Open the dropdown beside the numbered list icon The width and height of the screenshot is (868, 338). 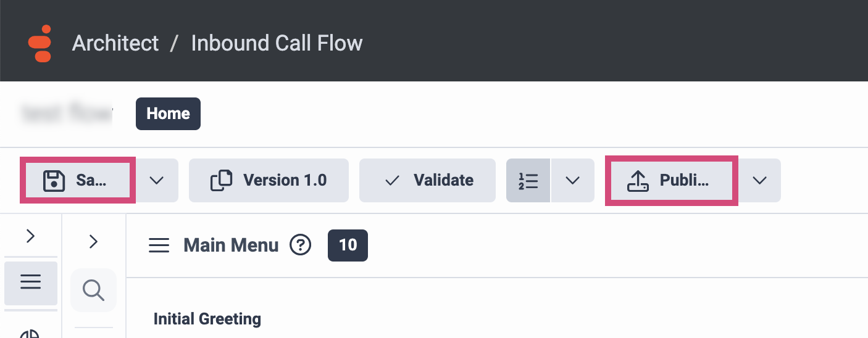(573, 180)
